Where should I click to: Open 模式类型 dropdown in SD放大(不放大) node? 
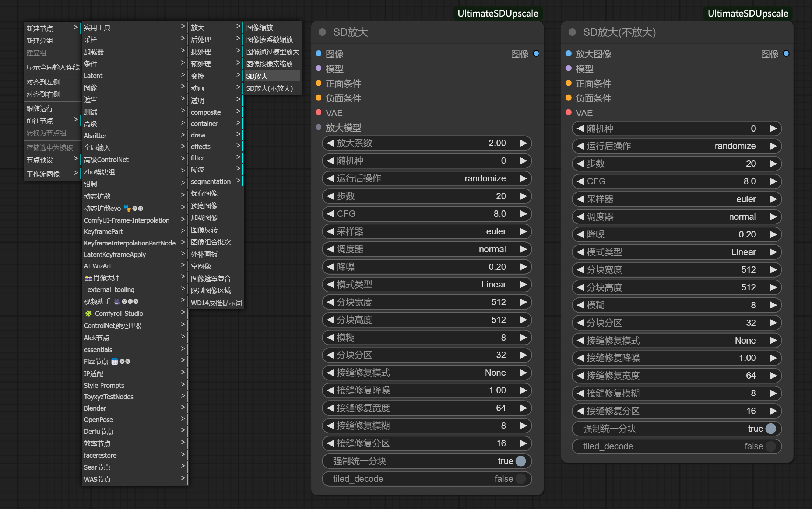coord(677,252)
